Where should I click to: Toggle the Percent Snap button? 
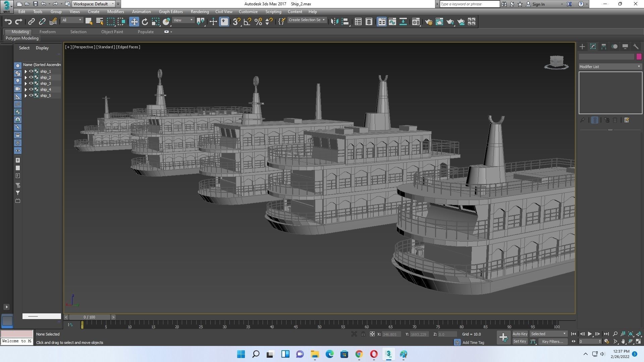click(258, 22)
